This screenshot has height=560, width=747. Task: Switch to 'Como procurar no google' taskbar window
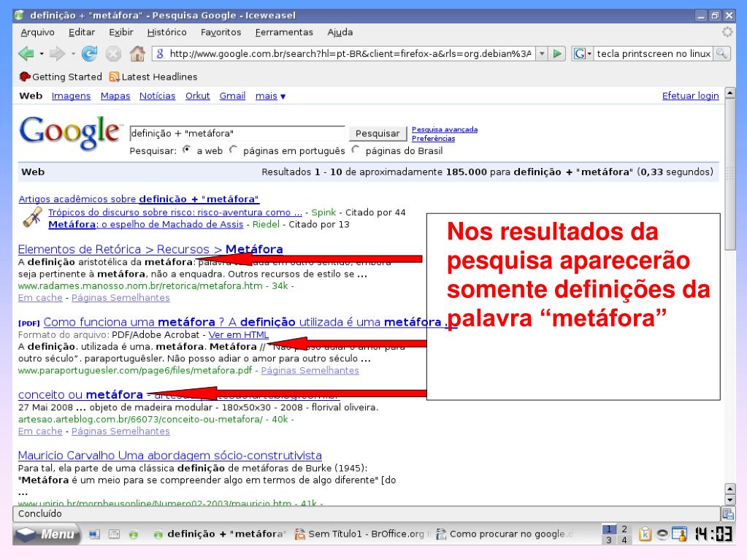pyautogui.click(x=505, y=534)
